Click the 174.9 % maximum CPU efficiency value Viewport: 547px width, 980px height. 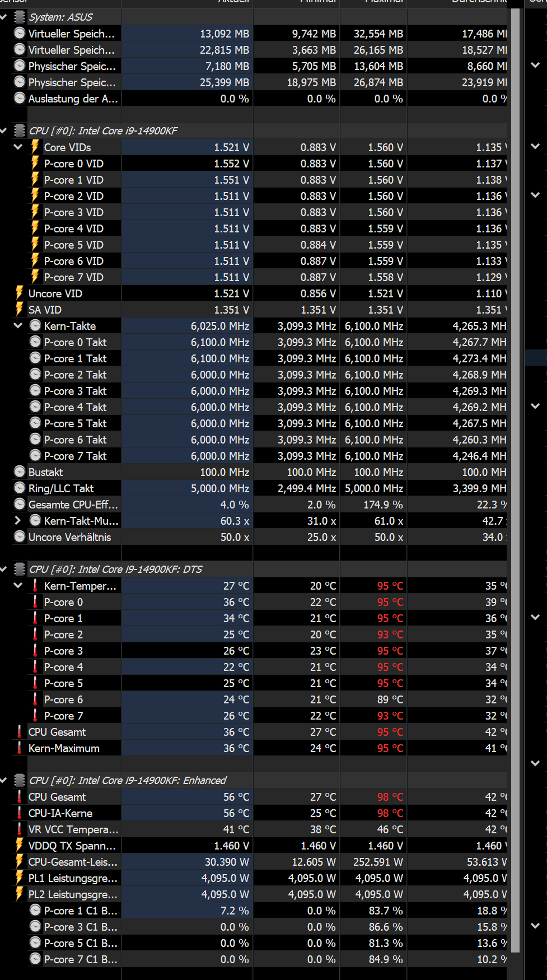[383, 505]
